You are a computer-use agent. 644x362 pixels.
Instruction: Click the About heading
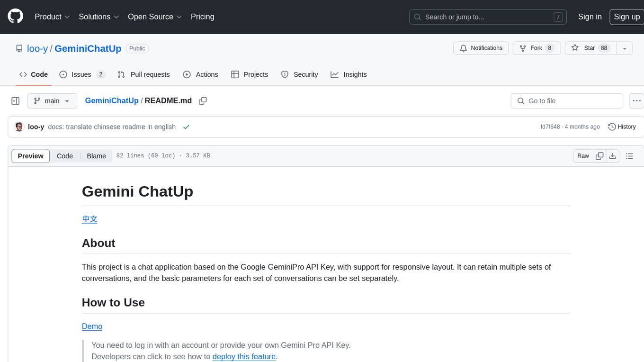(x=98, y=243)
